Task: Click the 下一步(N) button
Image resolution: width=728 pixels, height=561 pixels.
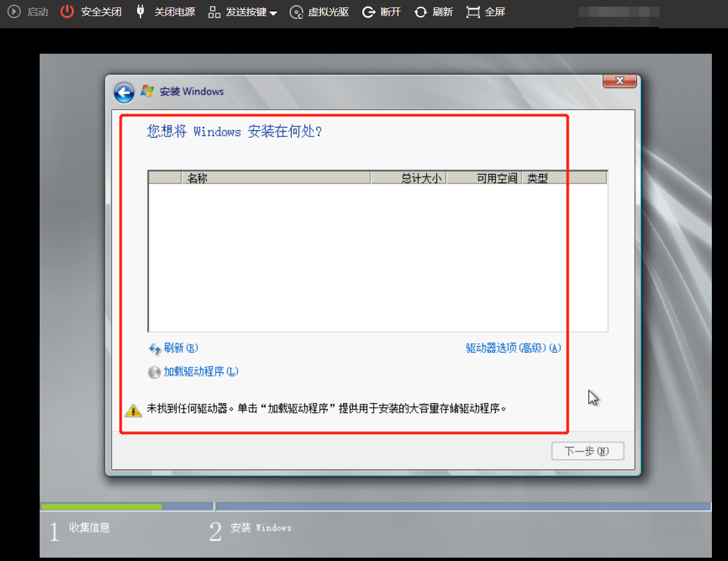Action: 588,451
